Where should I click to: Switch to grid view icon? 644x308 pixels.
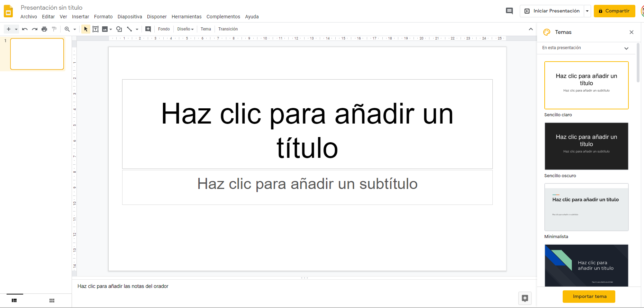[52, 300]
